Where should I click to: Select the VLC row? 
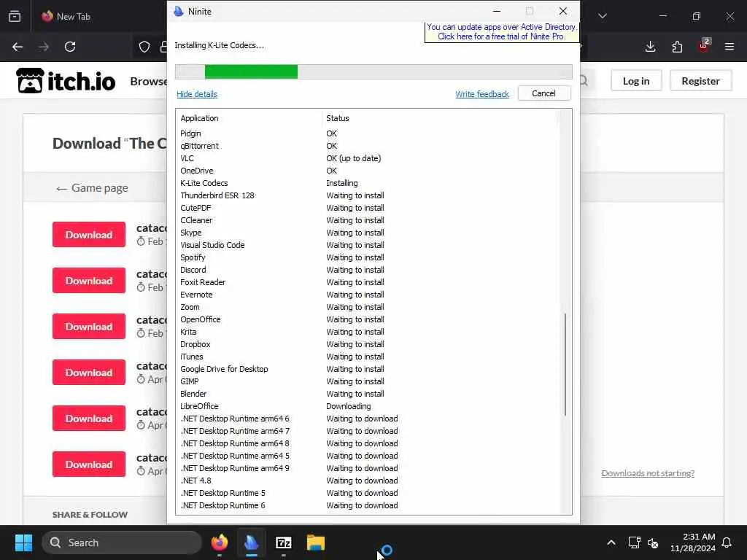[368, 158]
